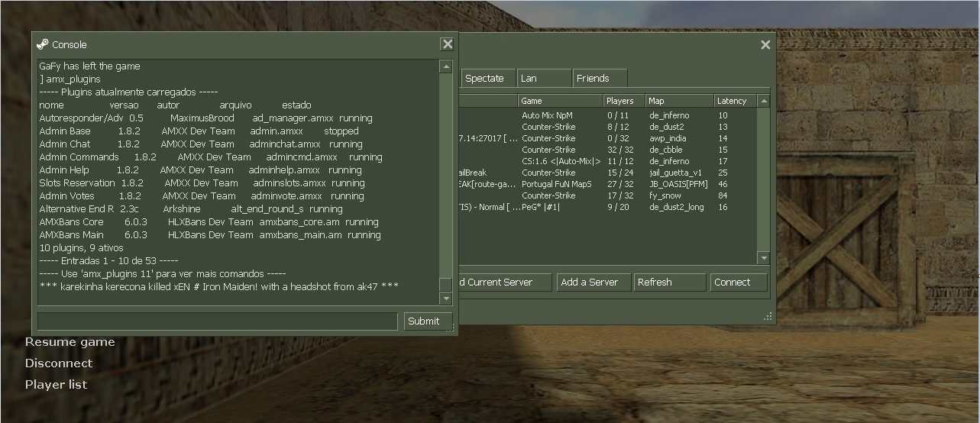Viewport: 980px width, 423px height.
Task: Click the Steam icon in Console title bar
Action: (43, 44)
